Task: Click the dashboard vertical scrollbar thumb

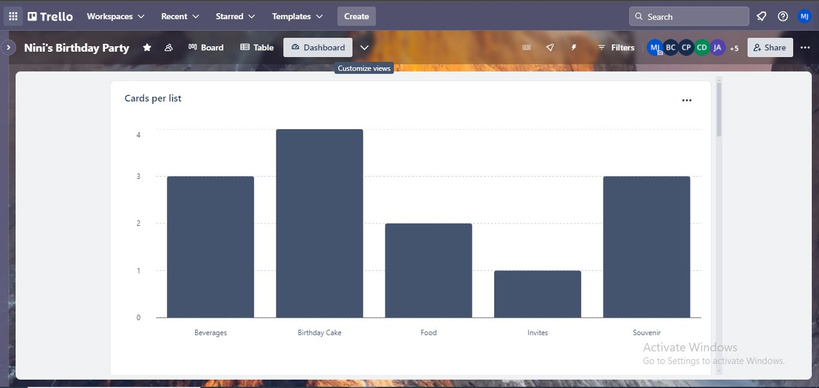Action: 719,109
